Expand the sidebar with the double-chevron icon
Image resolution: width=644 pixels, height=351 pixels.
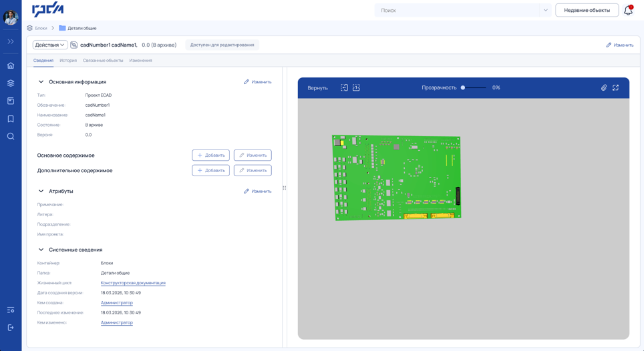click(11, 41)
